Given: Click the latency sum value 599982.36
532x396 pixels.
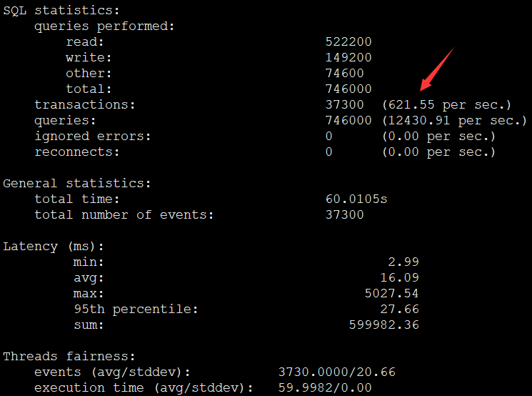Looking at the screenshot, I should tap(384, 325).
